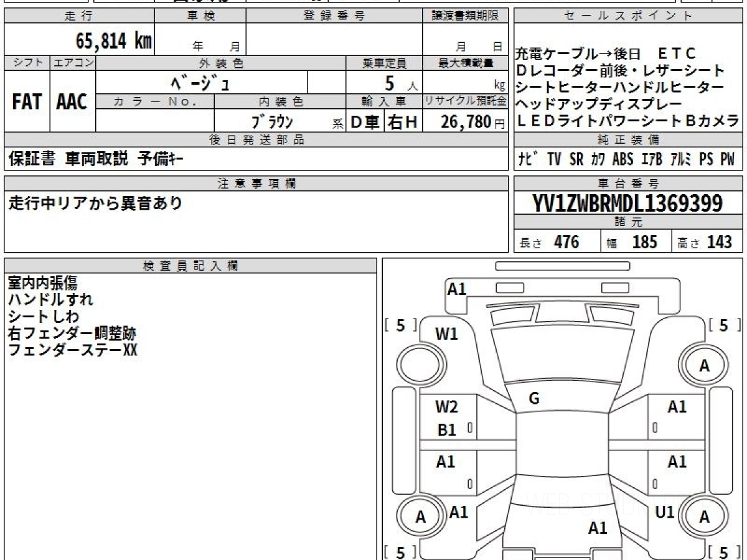Click the 譲渡書類期限 header

coord(466,16)
